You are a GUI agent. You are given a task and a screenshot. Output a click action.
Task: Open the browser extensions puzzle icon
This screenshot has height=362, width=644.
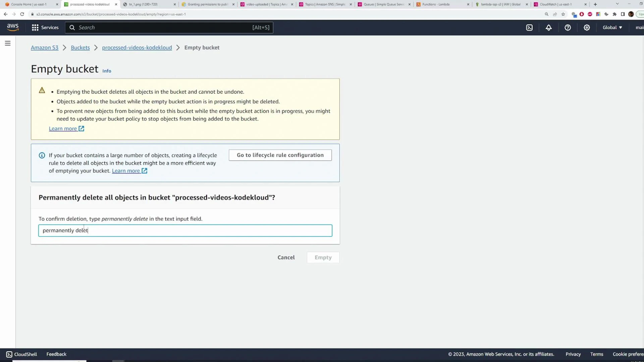[x=615, y=14]
